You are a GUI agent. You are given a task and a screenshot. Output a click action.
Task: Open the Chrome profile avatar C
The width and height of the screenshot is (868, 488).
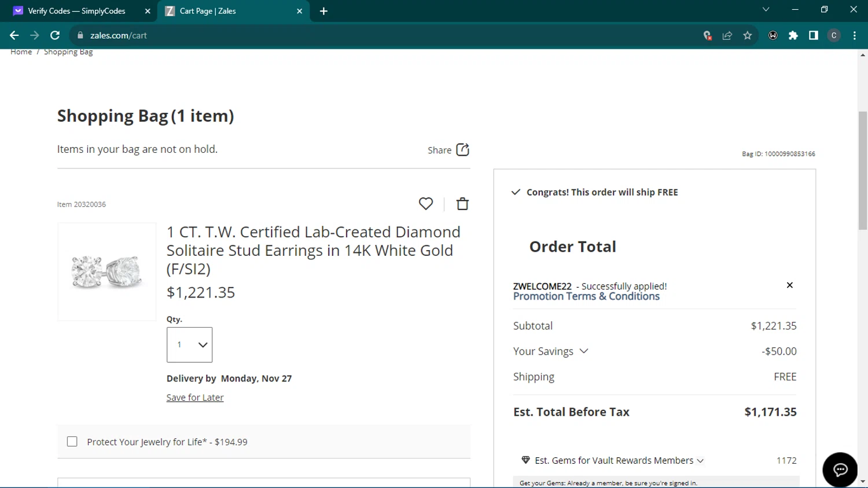(x=834, y=35)
